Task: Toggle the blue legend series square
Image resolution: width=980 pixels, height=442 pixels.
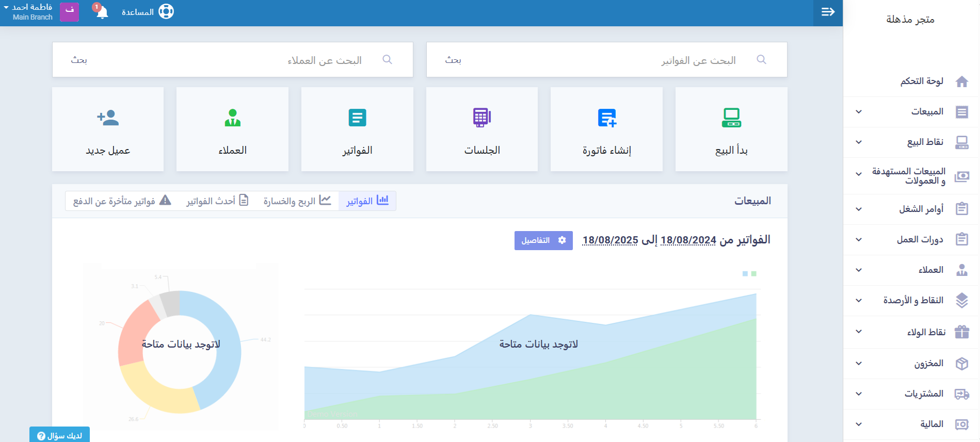Action: point(745,274)
